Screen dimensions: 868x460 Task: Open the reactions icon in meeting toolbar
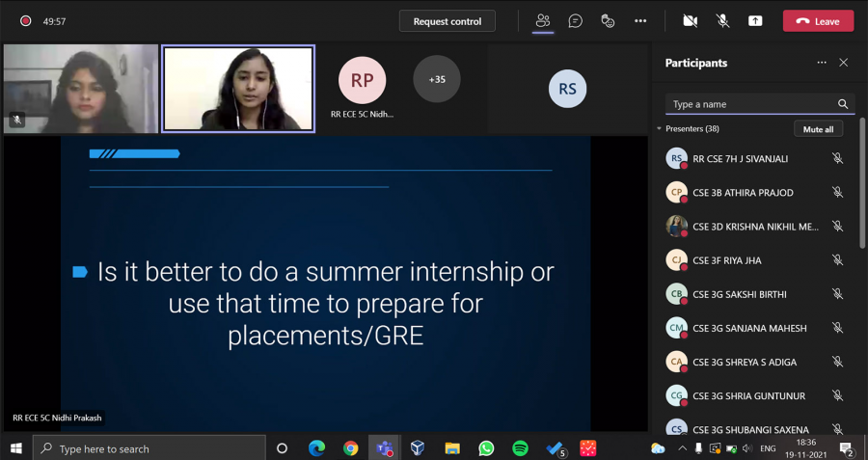pyautogui.click(x=608, y=20)
